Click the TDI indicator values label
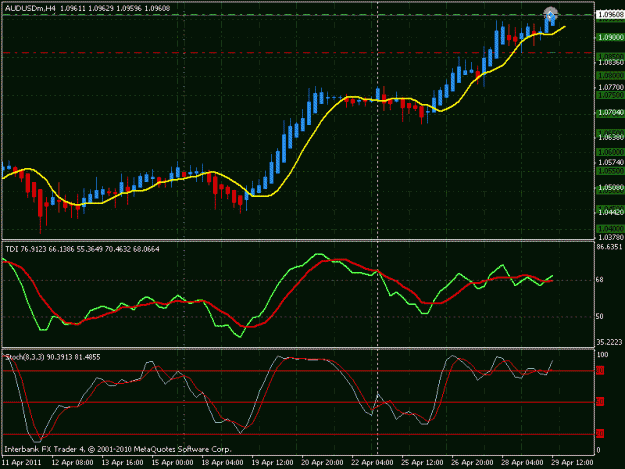625x469 pixels. click(x=82, y=249)
